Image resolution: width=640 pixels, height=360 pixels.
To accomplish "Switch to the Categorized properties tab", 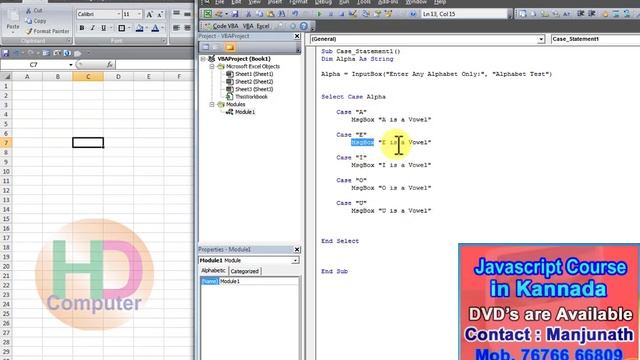I will pos(244,271).
